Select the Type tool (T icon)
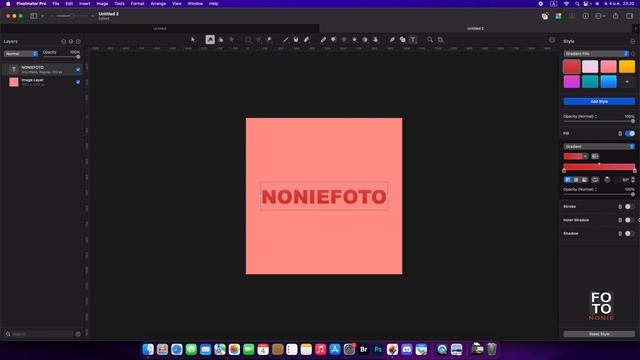640x360 pixels. (x=413, y=40)
